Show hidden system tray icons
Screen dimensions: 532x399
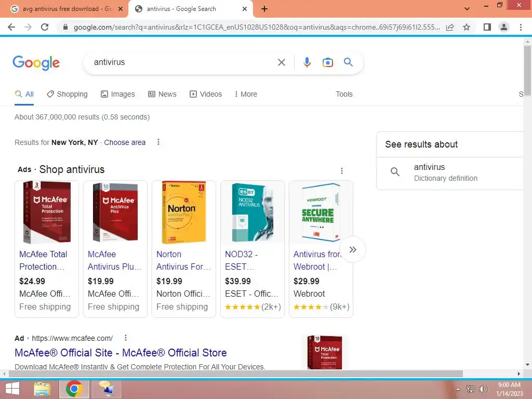point(458,389)
